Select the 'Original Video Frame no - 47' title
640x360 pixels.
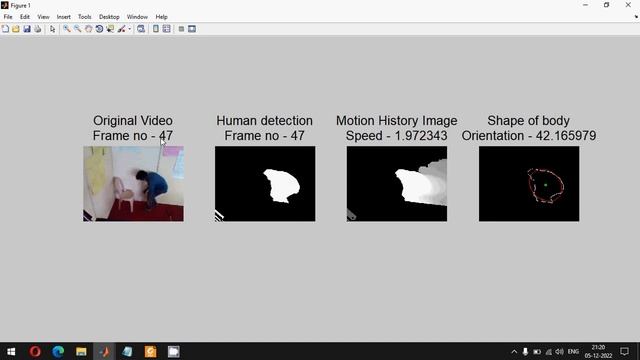point(133,128)
